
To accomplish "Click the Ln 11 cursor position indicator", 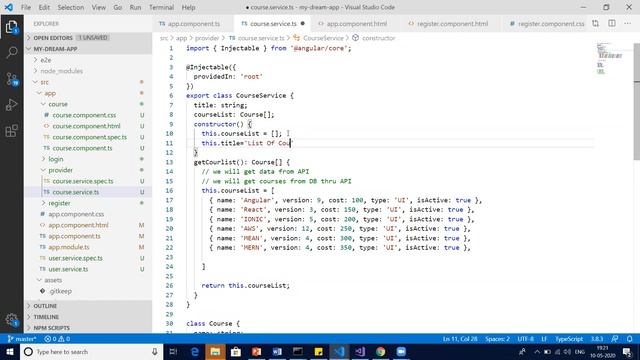I will pos(460,339).
